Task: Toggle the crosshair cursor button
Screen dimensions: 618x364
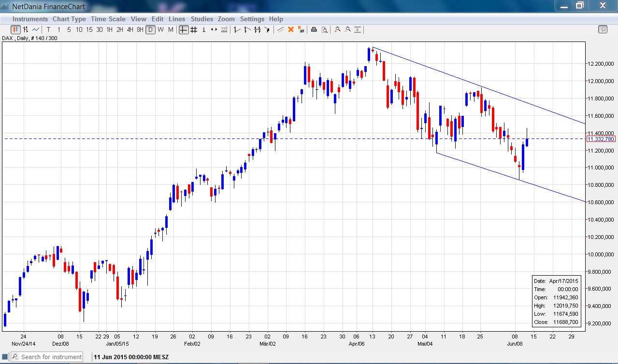Action: click(x=184, y=29)
